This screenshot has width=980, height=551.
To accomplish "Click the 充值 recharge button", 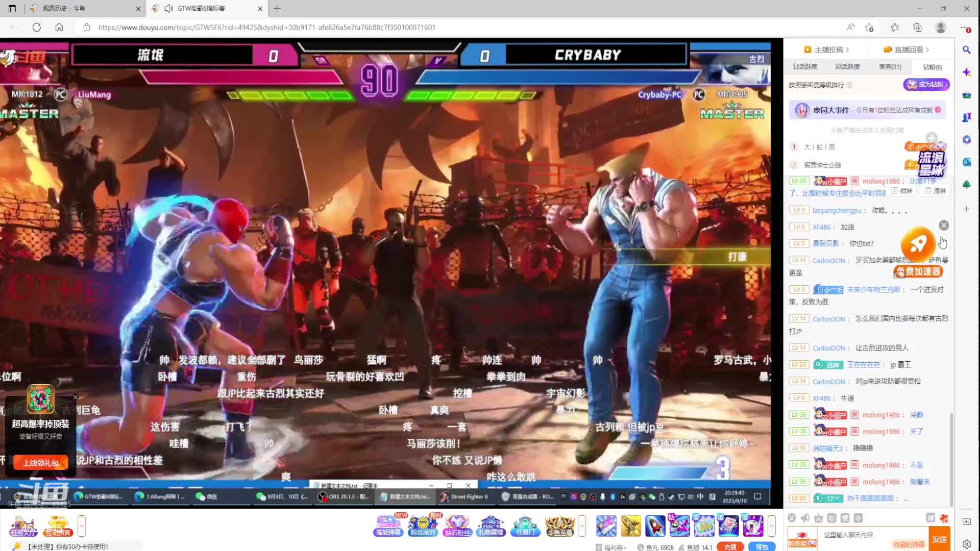I will click(730, 547).
